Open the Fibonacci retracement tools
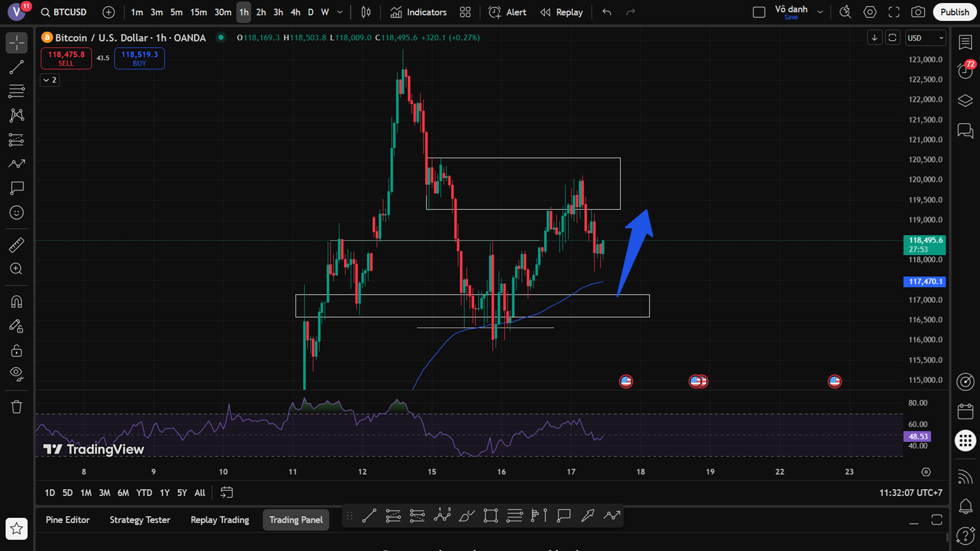This screenshot has width=980, height=551. tap(17, 91)
